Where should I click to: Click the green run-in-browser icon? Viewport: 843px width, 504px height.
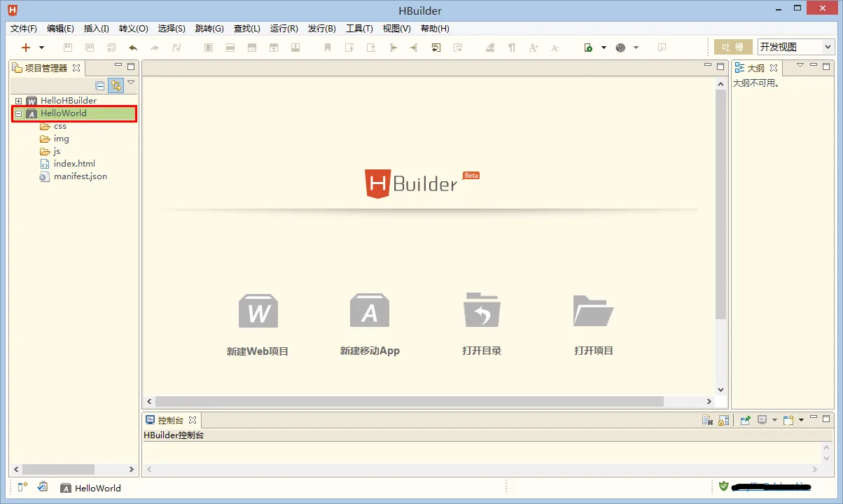(x=590, y=47)
